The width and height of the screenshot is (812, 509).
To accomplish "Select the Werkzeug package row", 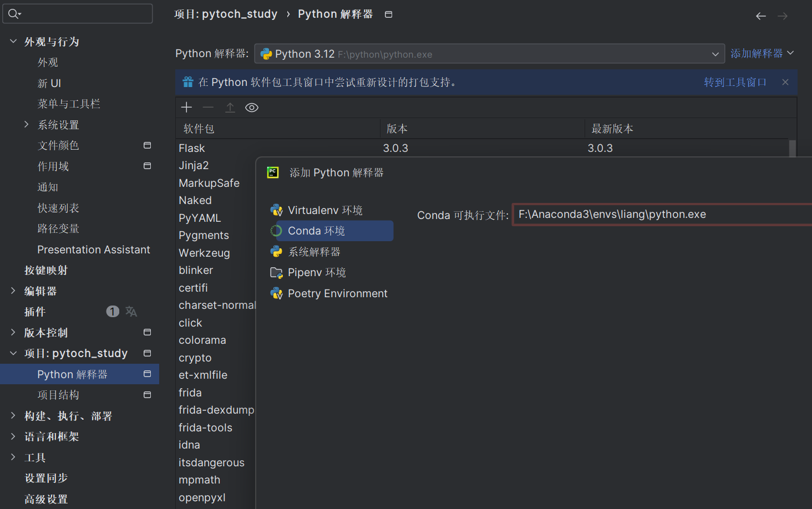I will pos(216,253).
